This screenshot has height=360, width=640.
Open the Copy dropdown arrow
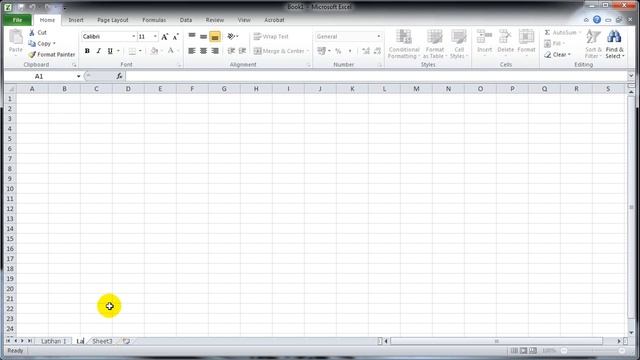[x=54, y=43]
